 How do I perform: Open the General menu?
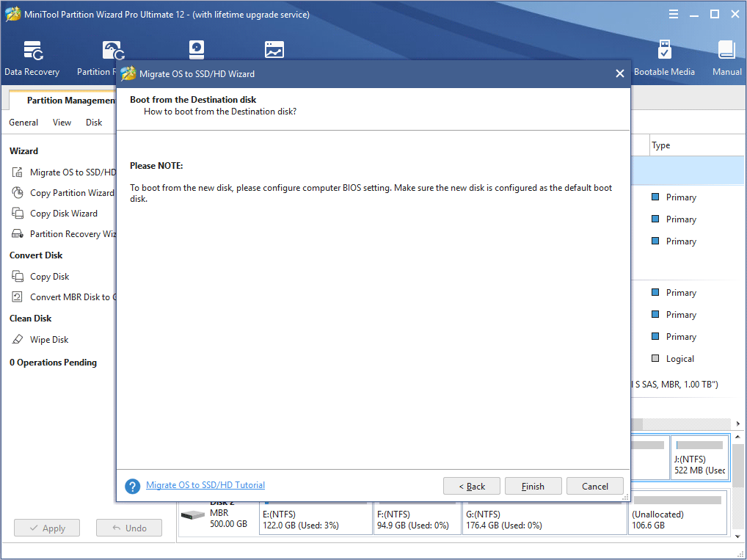point(23,123)
